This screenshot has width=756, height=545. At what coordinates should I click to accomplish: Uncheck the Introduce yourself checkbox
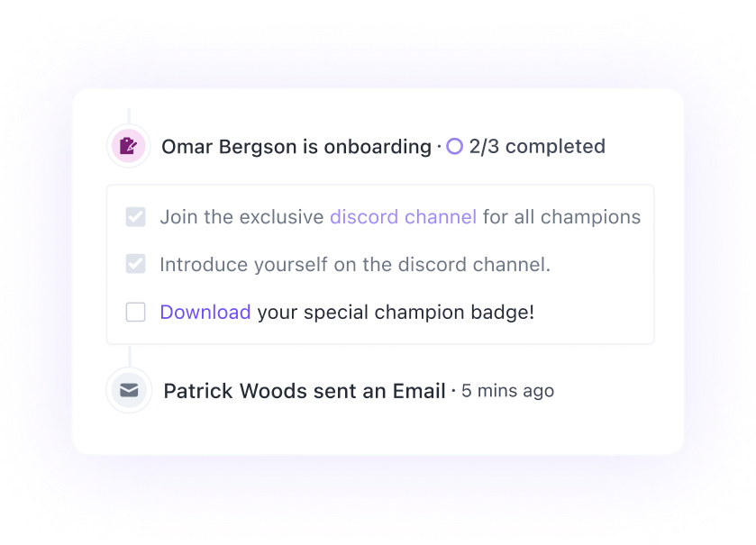coord(135,265)
